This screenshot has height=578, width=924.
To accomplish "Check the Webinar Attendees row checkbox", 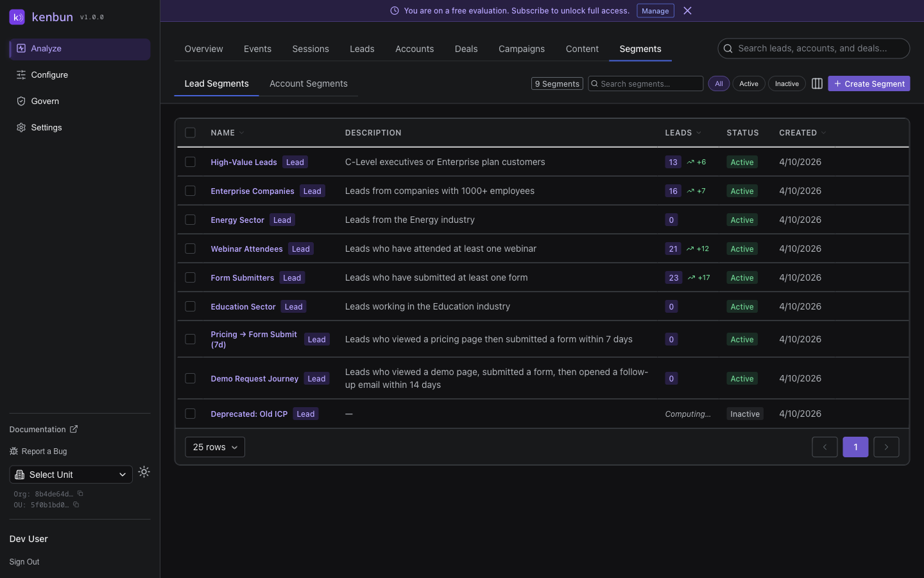I will click(191, 249).
